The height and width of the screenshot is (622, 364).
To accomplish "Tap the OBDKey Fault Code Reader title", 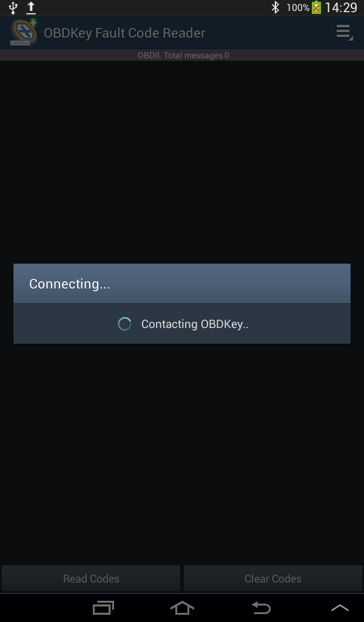I will pyautogui.click(x=124, y=33).
